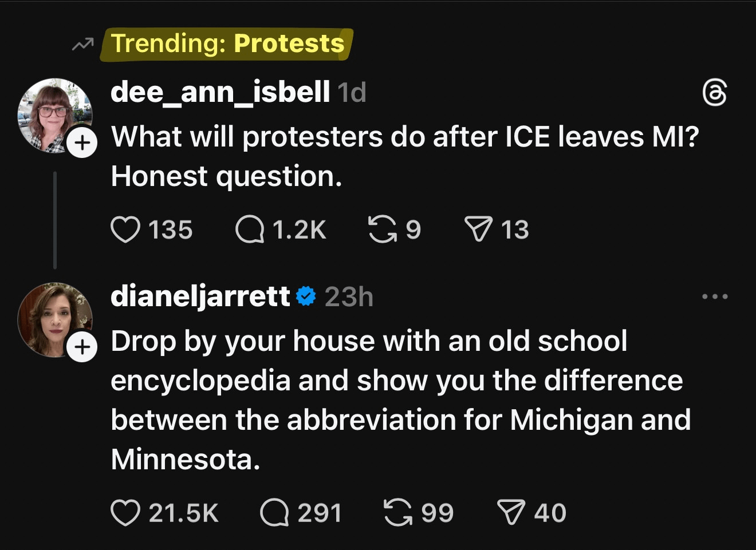Open comments on dianeljarrett's reply

pos(274,512)
